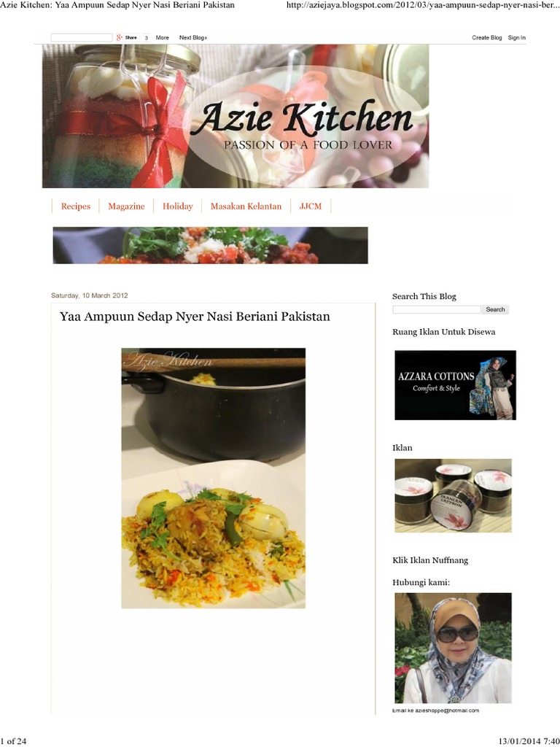This screenshot has height=747, width=560.
Task: Click the navbar search input field
Action: coord(82,38)
